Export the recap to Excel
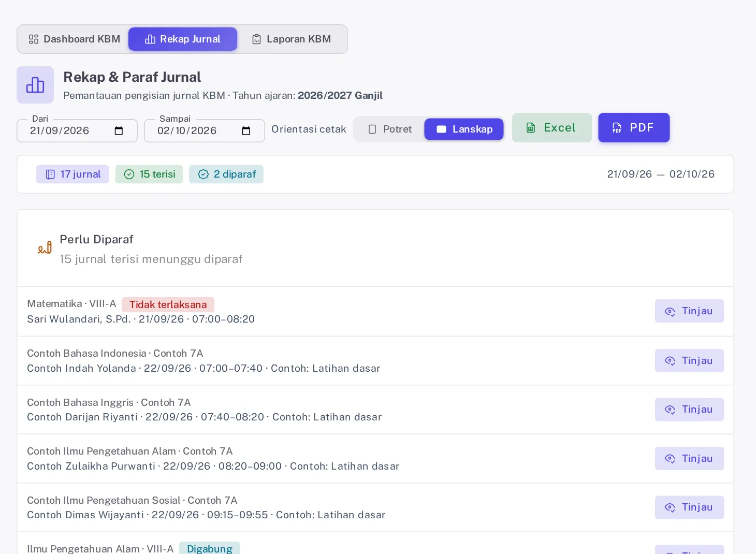 [552, 127]
